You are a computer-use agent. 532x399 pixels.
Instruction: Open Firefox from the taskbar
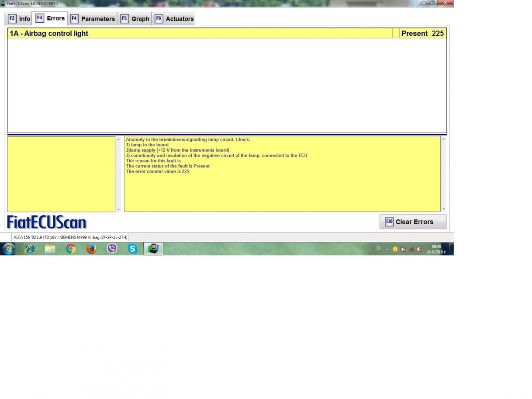tap(91, 249)
